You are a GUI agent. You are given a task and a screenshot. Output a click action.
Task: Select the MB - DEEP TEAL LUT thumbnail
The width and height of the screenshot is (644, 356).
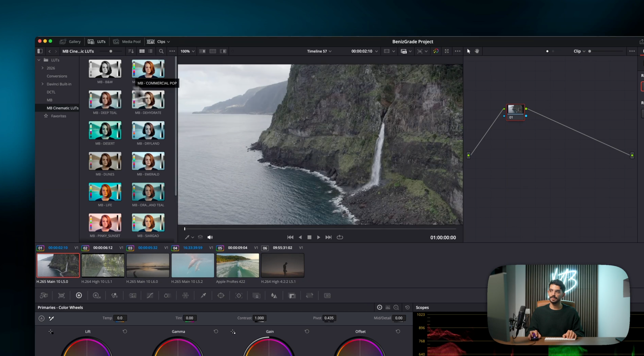pyautogui.click(x=105, y=100)
